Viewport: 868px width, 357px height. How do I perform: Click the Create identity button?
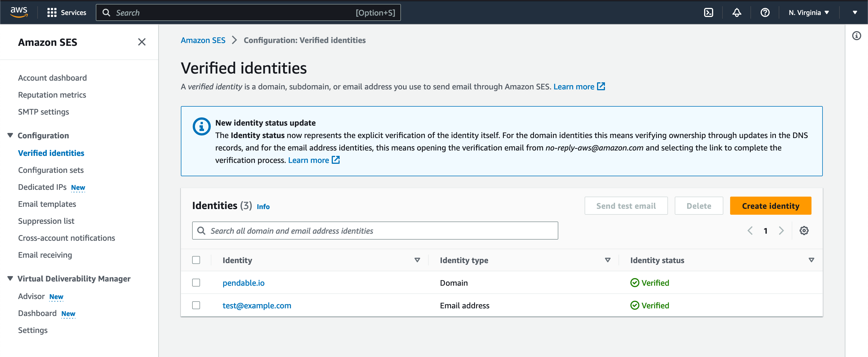point(770,205)
